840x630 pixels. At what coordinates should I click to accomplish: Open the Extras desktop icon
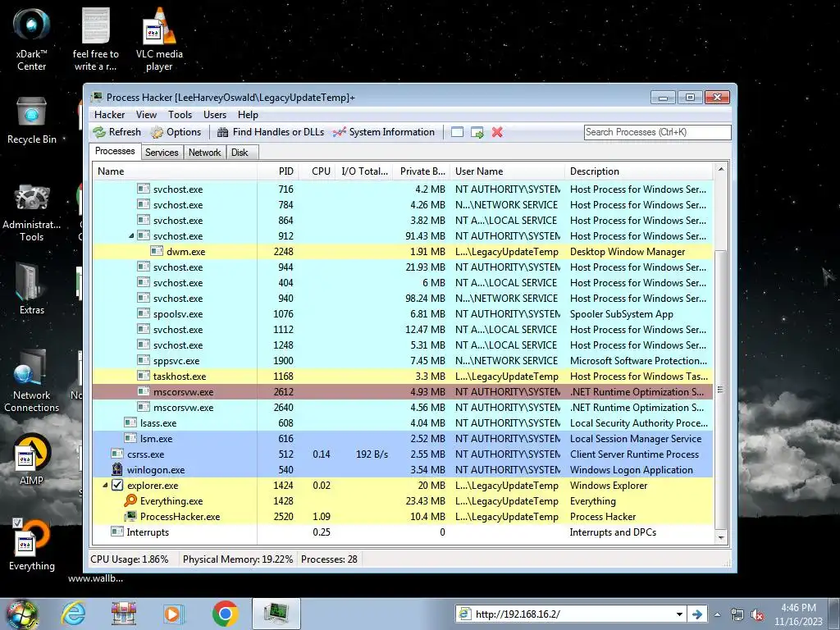pyautogui.click(x=32, y=290)
